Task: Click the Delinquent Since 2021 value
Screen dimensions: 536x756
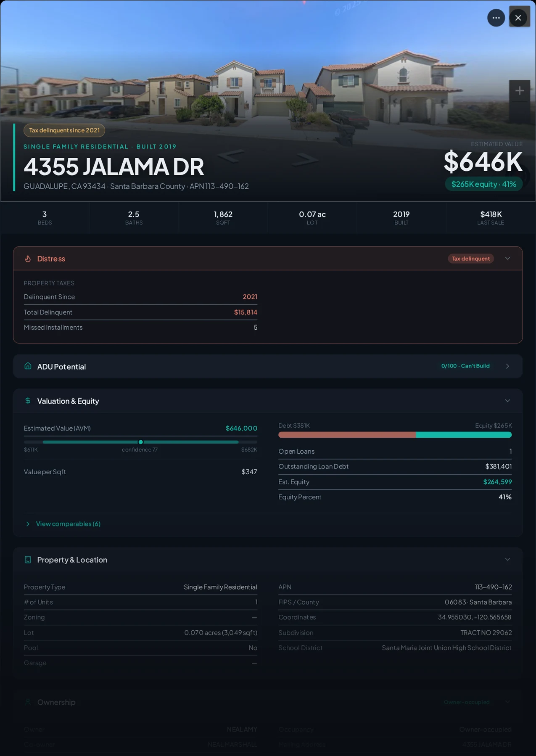Action: [250, 297]
